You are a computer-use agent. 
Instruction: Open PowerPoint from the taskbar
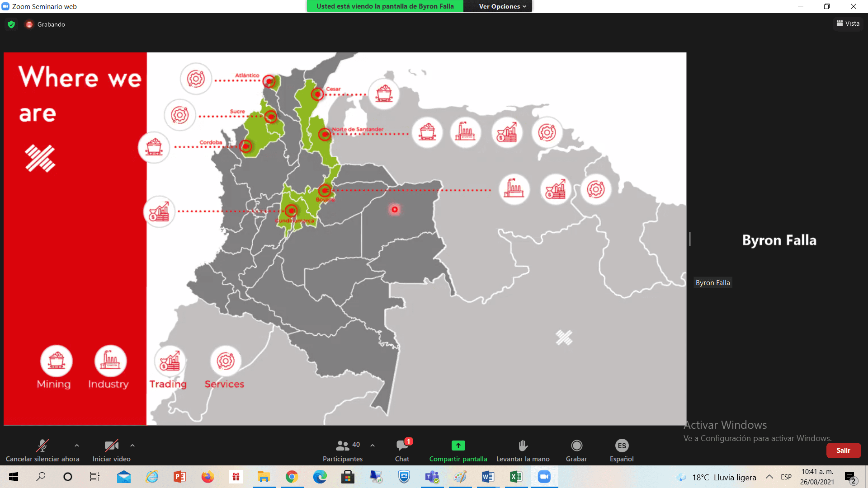tap(180, 477)
